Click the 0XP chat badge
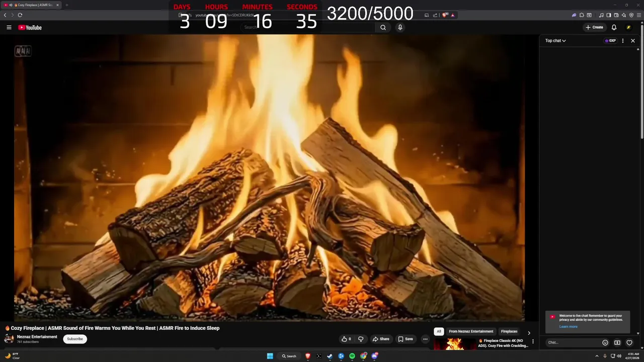644x362 pixels. tap(610, 41)
